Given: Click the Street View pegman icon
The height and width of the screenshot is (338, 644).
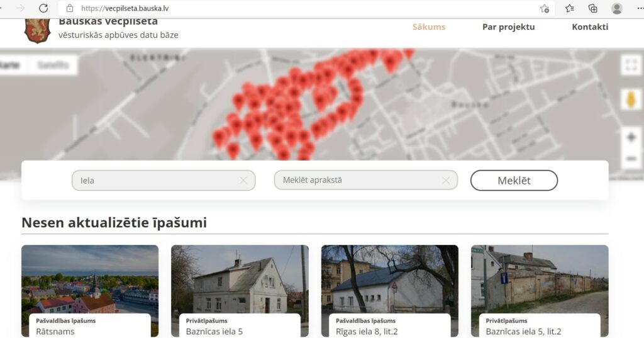Looking at the screenshot, I should click(631, 99).
